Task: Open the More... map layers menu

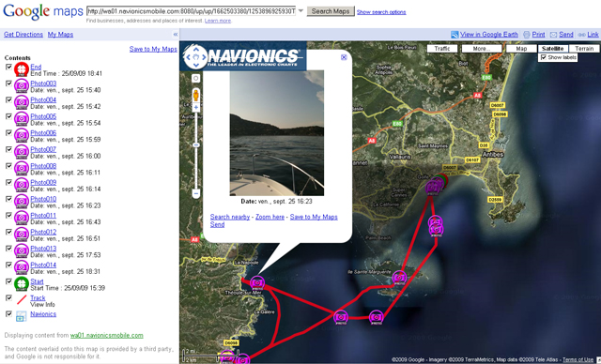Action: [x=482, y=49]
